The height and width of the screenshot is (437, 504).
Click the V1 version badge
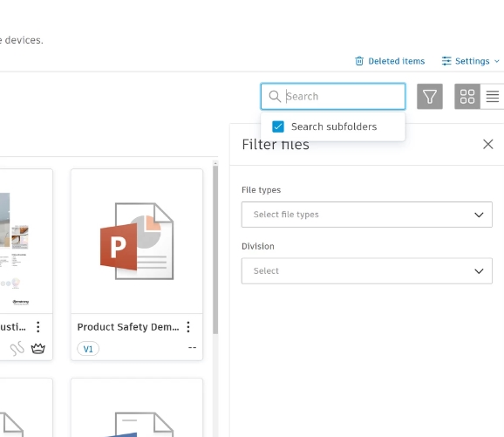(88, 349)
